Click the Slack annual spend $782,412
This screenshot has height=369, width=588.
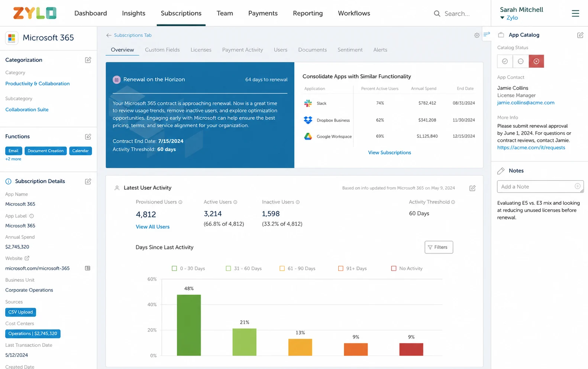pyautogui.click(x=427, y=103)
